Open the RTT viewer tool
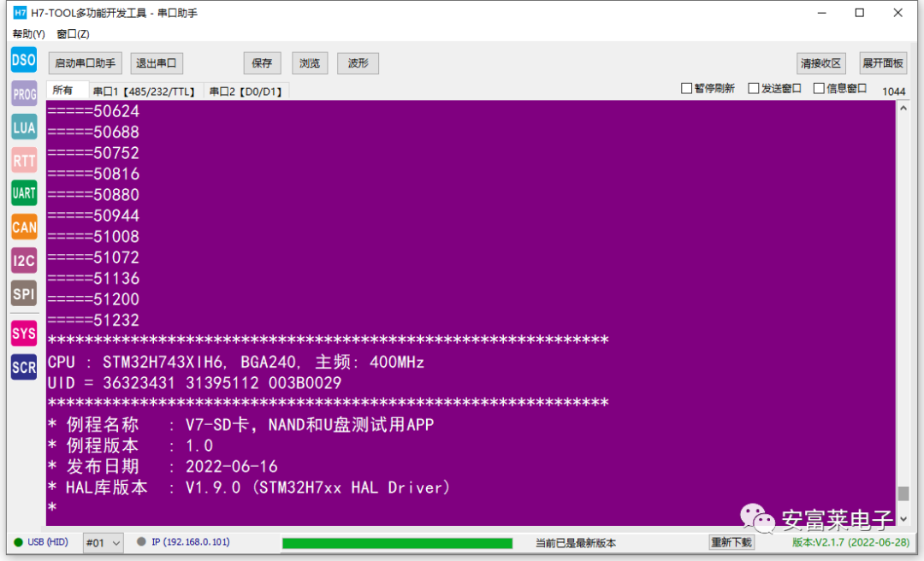Viewport: 924px width, 561px height. (24, 160)
